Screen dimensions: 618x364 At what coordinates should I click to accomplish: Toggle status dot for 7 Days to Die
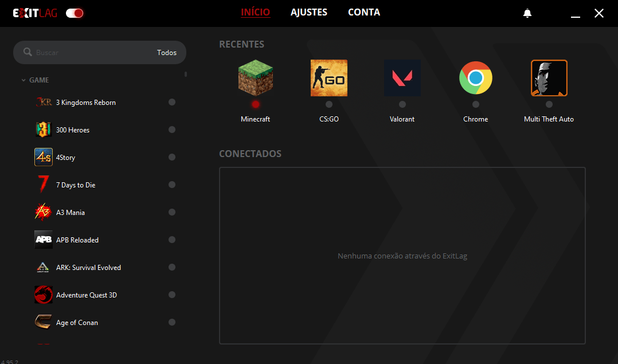172,185
